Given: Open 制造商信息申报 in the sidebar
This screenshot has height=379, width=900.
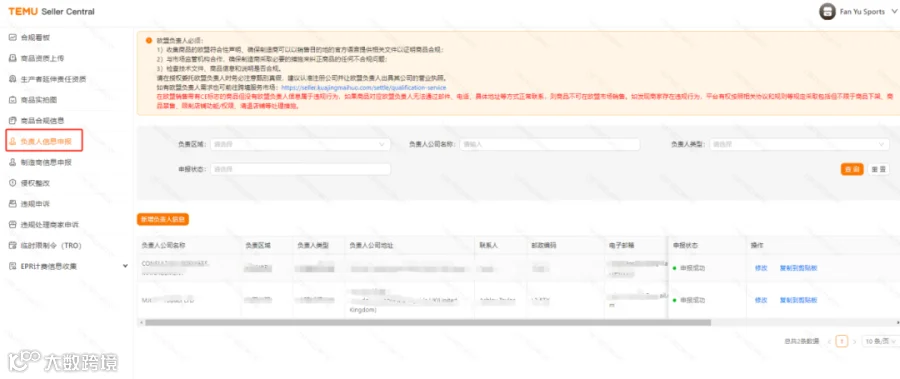Looking at the screenshot, I should (x=46, y=163).
